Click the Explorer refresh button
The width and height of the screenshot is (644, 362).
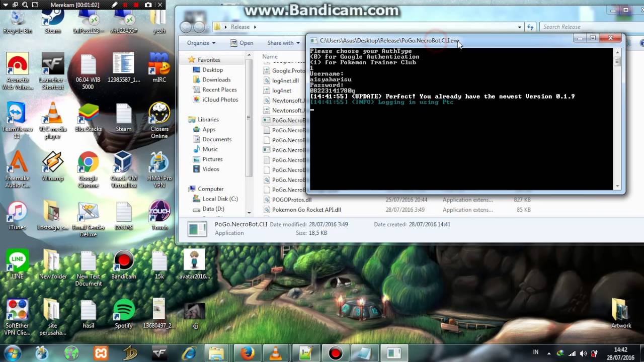point(530,27)
